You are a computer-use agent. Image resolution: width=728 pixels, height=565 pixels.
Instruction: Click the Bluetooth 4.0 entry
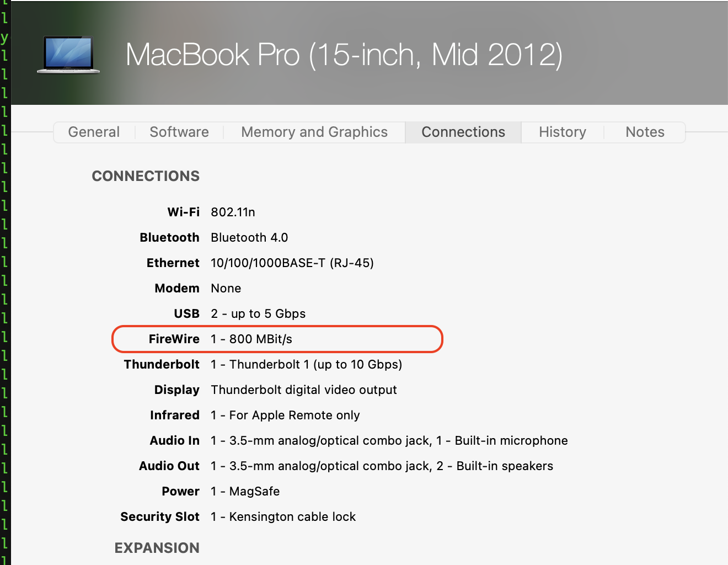tap(249, 237)
